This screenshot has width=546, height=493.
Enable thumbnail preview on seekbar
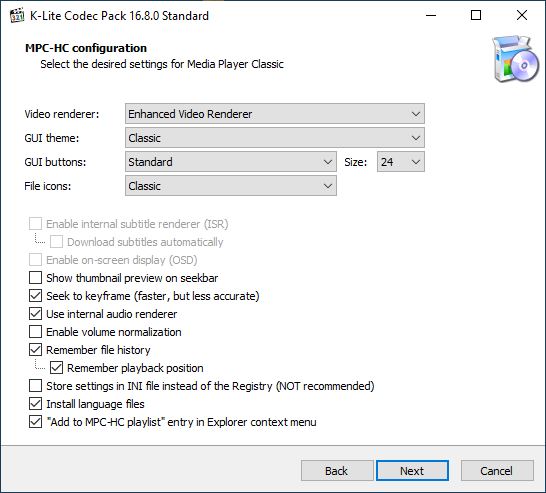[36, 278]
